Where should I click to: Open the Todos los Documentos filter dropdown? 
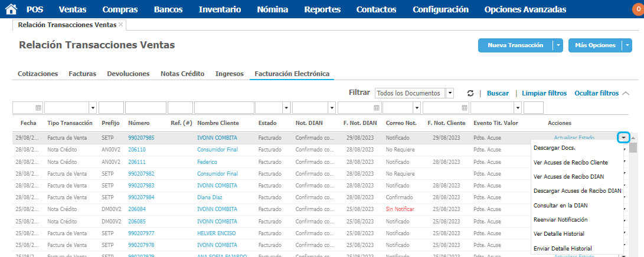coord(450,93)
